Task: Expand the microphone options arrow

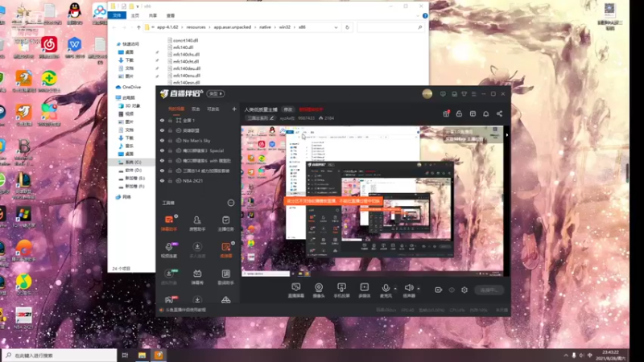Action: point(395,288)
